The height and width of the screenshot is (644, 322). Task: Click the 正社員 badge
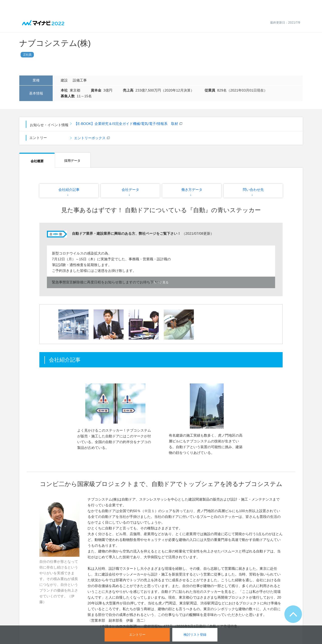pos(27,55)
